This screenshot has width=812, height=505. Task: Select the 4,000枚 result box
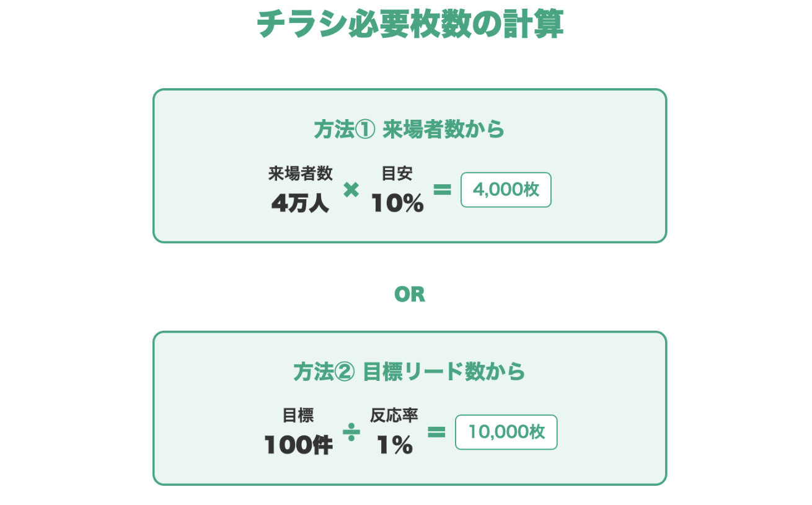click(x=506, y=190)
